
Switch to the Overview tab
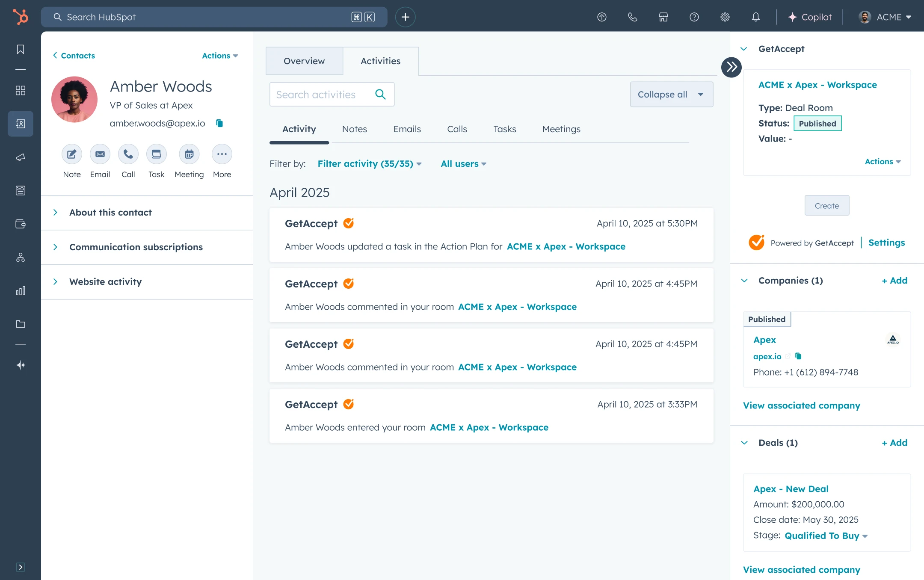304,61
